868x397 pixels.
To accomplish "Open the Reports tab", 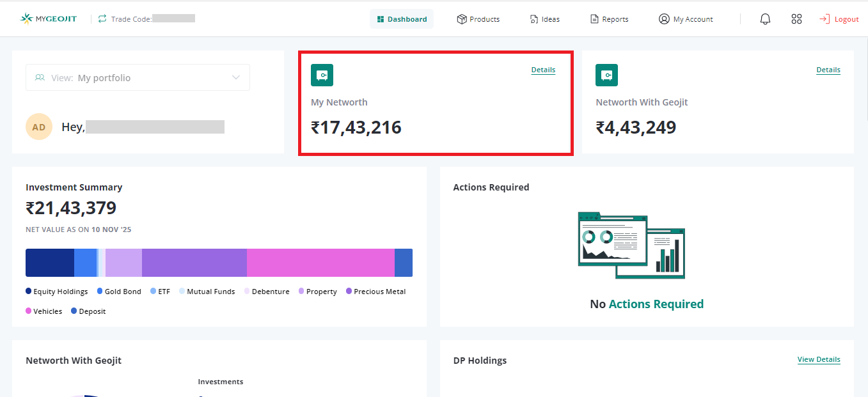I will [609, 19].
